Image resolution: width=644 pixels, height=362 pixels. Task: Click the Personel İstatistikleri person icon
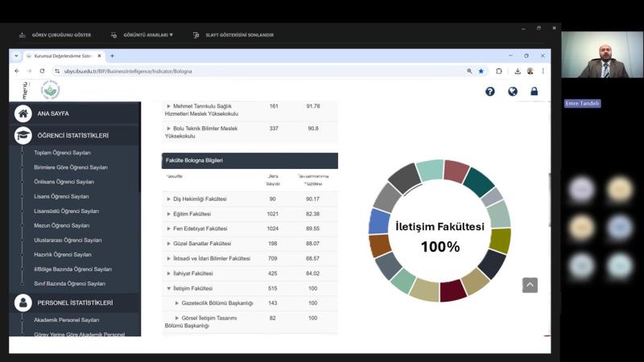23,302
